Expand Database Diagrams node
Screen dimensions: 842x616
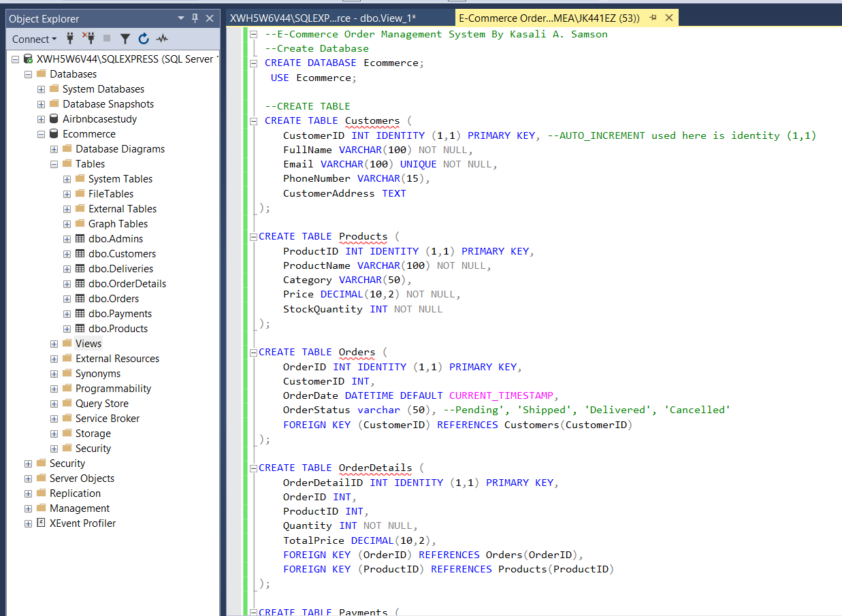54,149
